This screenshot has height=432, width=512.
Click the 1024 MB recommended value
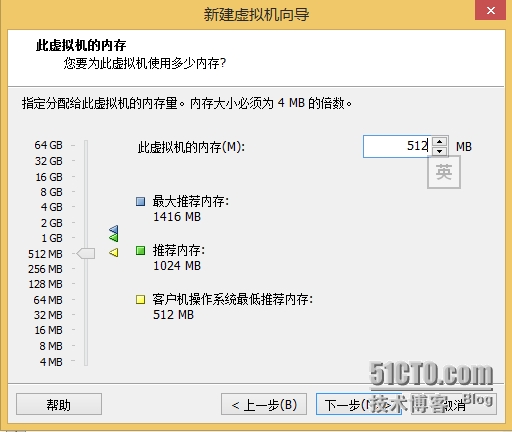[x=177, y=266]
